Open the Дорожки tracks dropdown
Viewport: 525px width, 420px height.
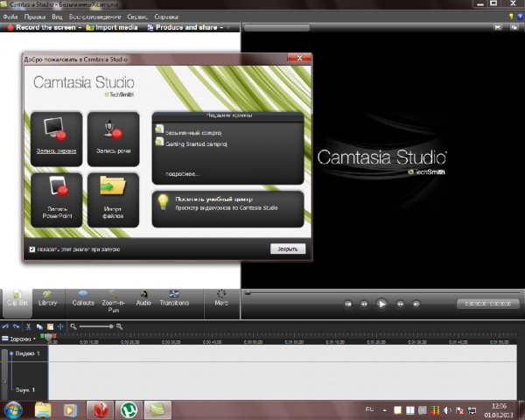coord(19,339)
